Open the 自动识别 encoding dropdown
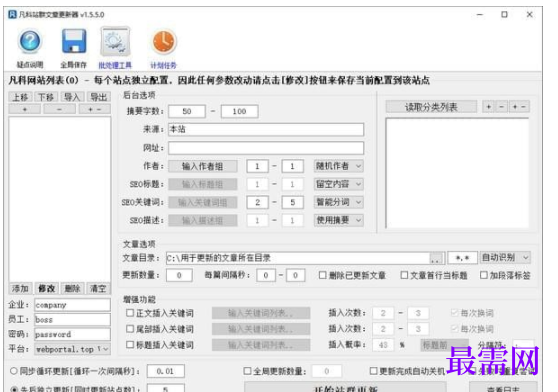Screen dimensions: 558x392 (505, 258)
